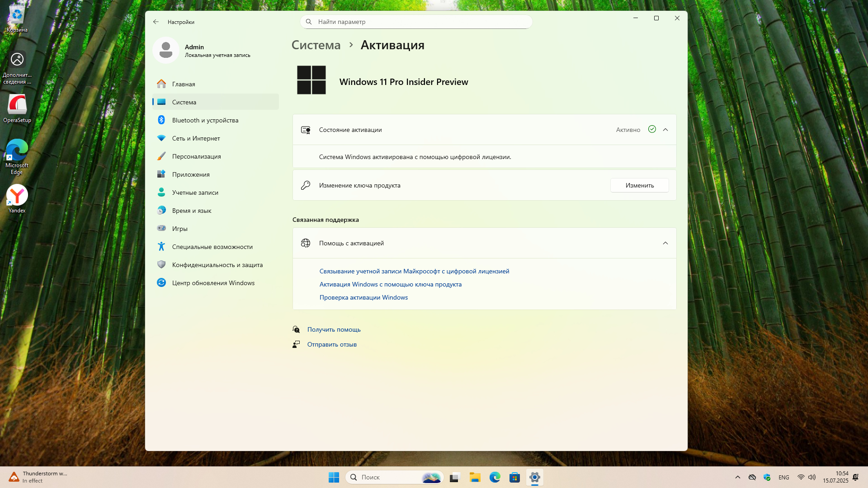
Task: Click the Найти параметр search field
Action: (x=416, y=22)
